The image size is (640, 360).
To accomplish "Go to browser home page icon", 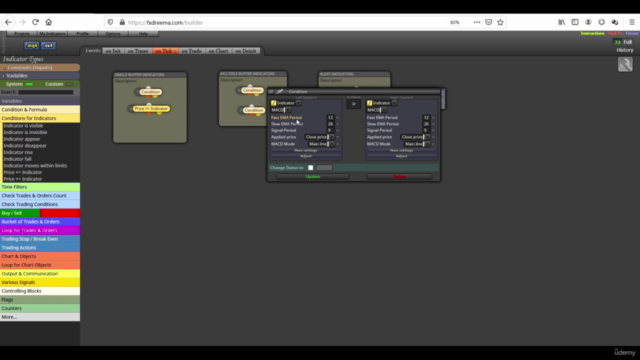I will [49, 22].
